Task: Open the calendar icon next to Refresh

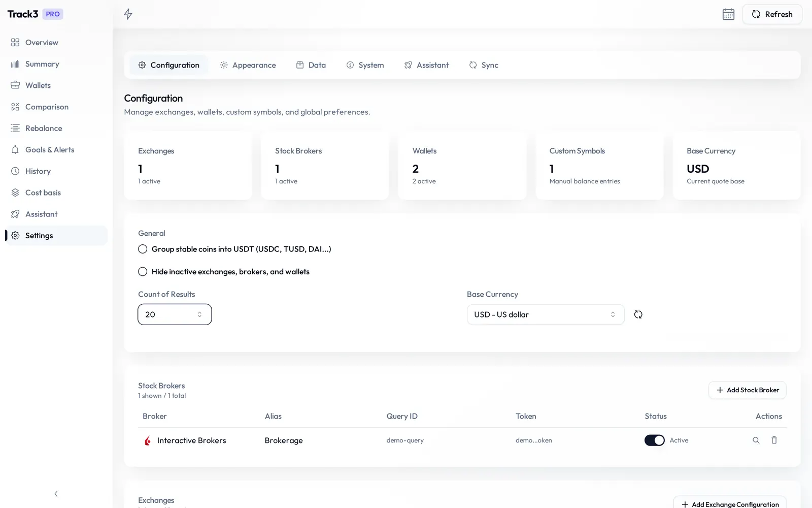Action: pyautogui.click(x=728, y=14)
